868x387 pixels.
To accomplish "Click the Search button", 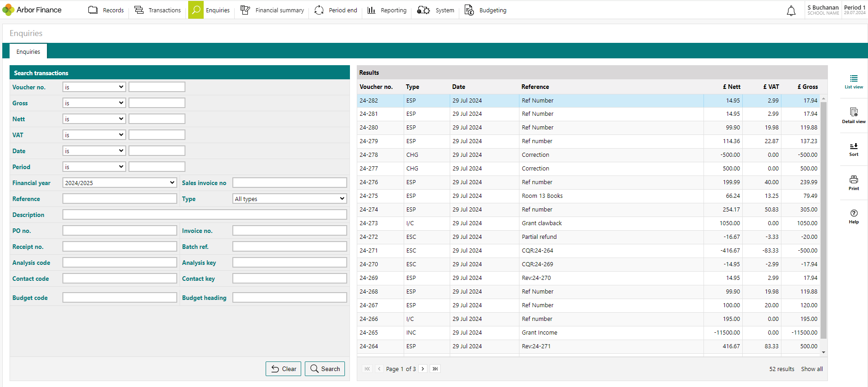I will tap(325, 369).
